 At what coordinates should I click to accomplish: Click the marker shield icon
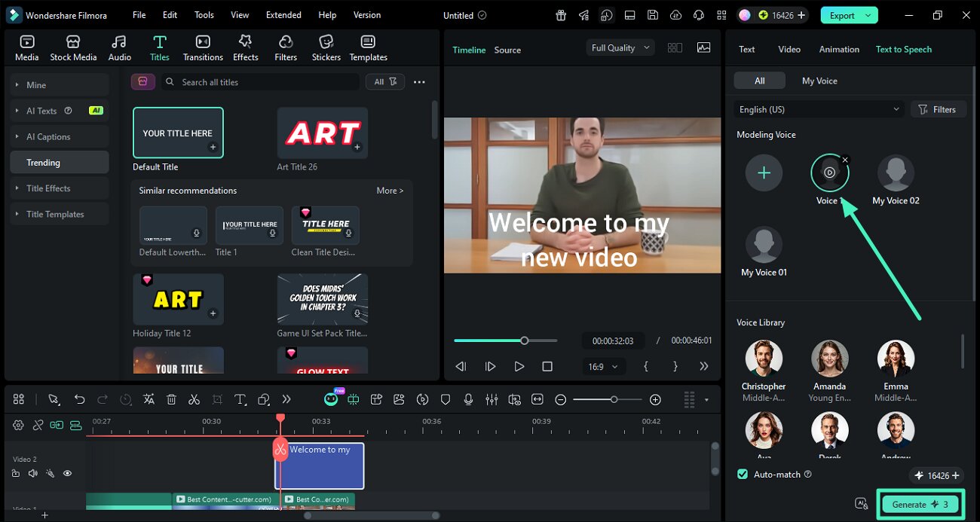pos(446,399)
